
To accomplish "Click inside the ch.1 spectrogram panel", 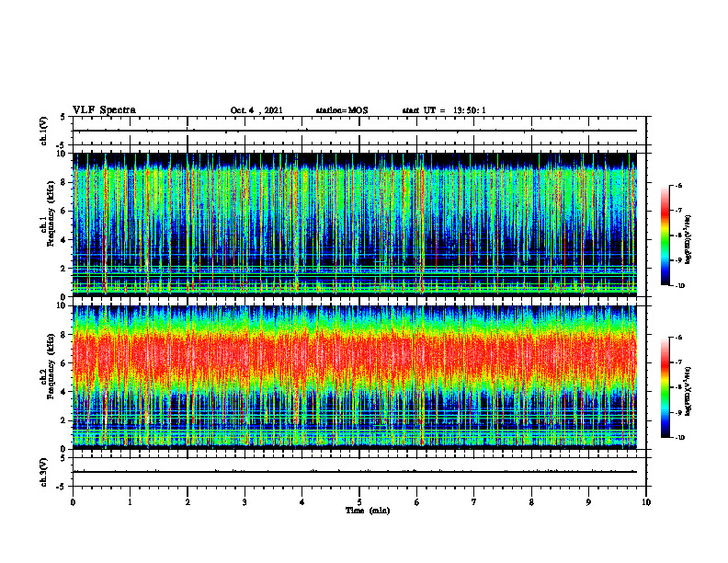I will click(355, 224).
